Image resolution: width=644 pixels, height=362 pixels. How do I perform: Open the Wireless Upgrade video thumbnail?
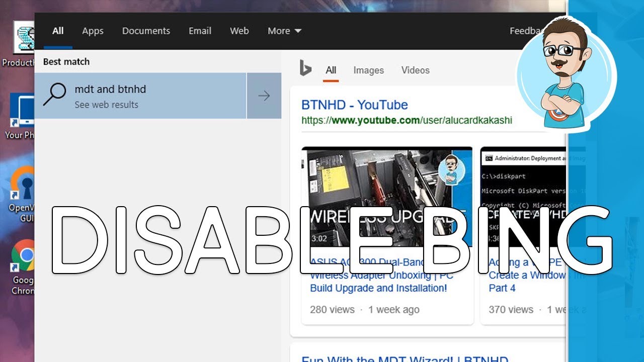coord(387,197)
